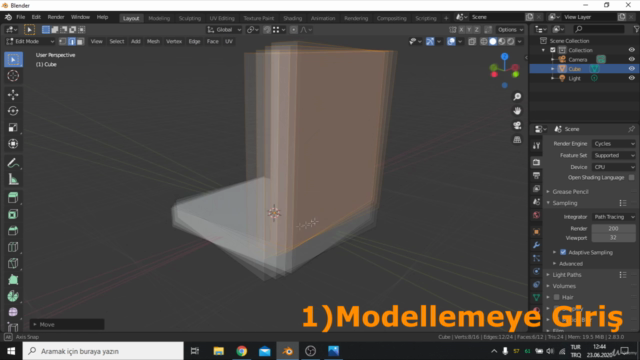This screenshot has height=360, width=640.
Task: Pick the Inset Faces tool
Action: 13,214
